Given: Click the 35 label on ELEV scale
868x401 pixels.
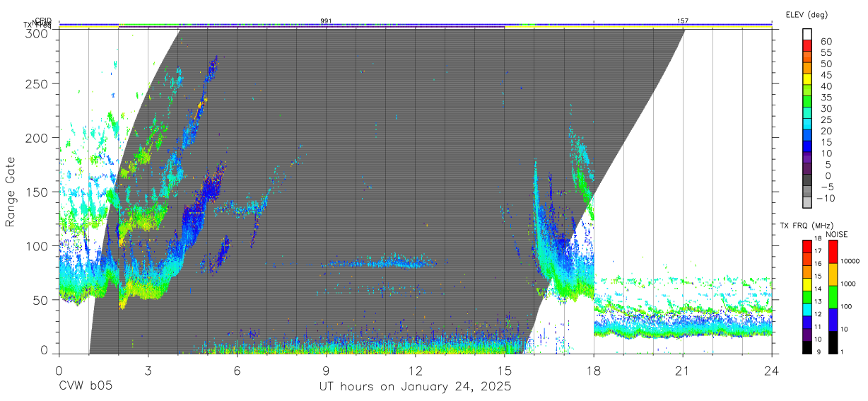Looking at the screenshot, I should 826,98.
